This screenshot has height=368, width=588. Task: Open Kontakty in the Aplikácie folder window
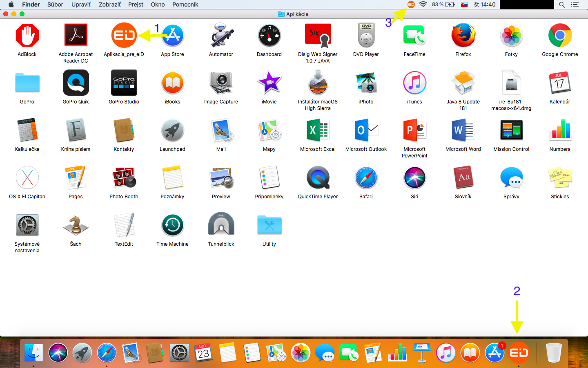tap(124, 130)
